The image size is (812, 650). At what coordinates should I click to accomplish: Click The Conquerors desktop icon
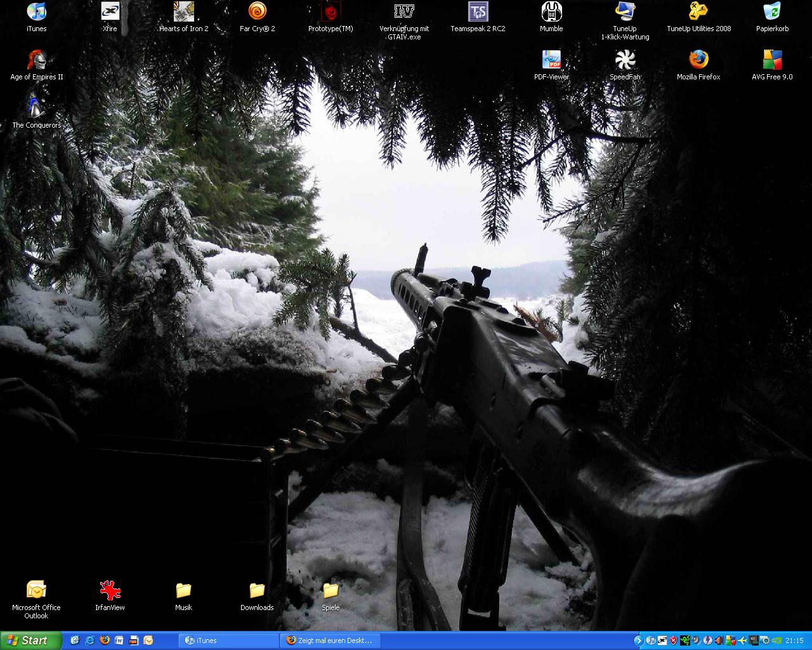(36, 114)
